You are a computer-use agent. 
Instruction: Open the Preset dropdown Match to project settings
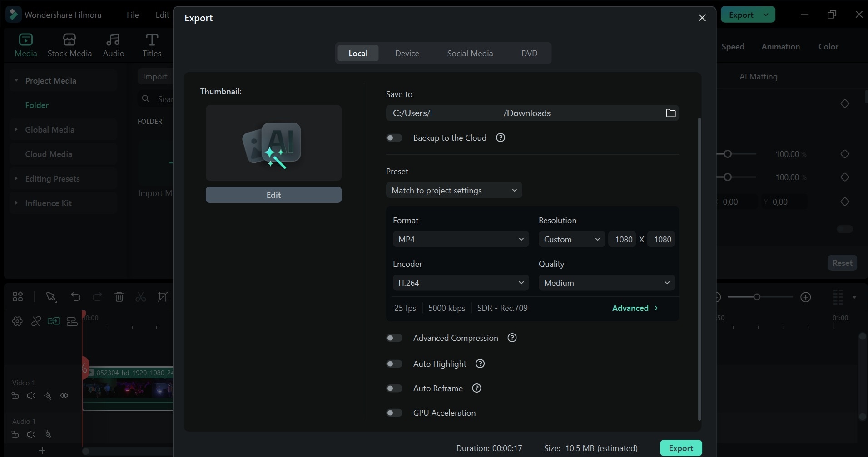[454, 190]
